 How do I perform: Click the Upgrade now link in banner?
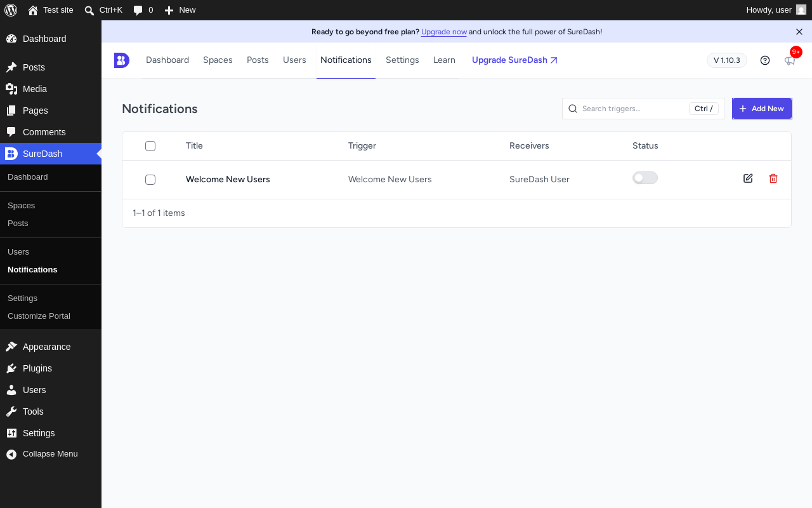444,32
